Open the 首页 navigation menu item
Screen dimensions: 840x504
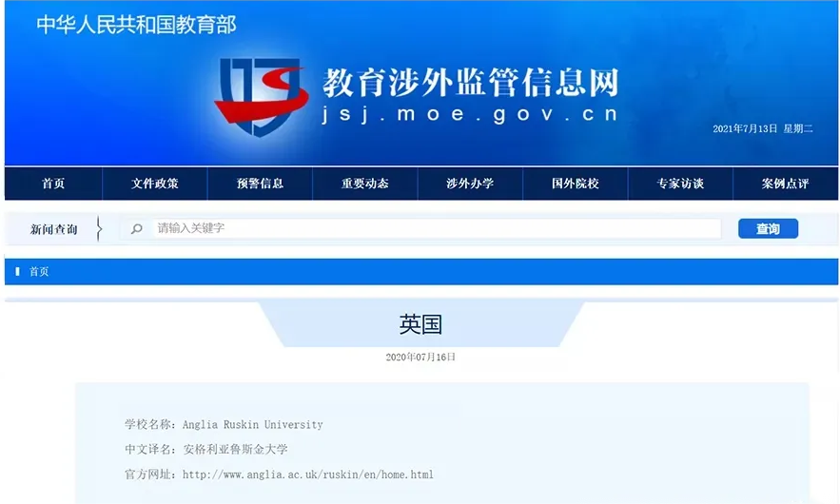(x=53, y=184)
